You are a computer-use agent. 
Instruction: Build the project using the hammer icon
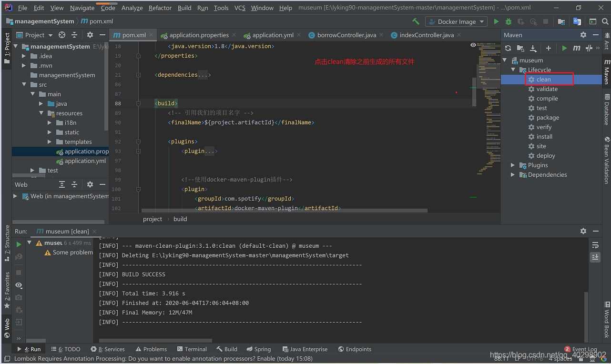click(416, 21)
